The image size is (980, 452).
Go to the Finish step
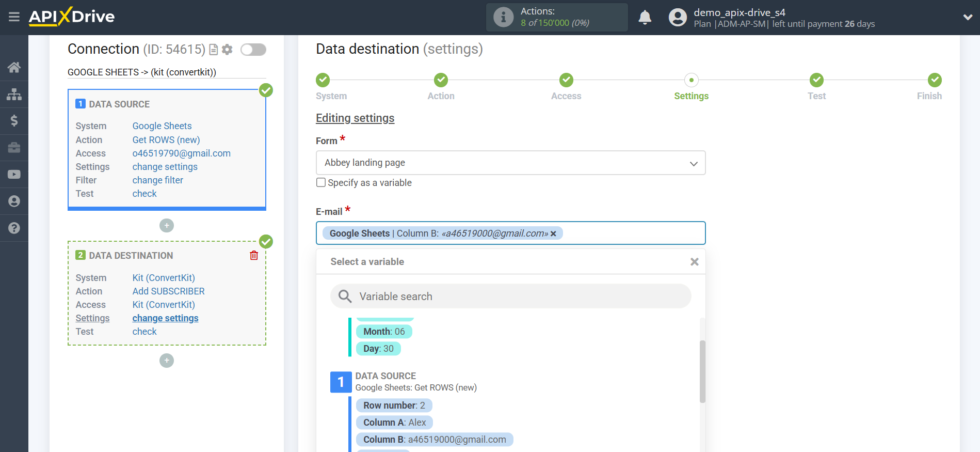click(935, 80)
